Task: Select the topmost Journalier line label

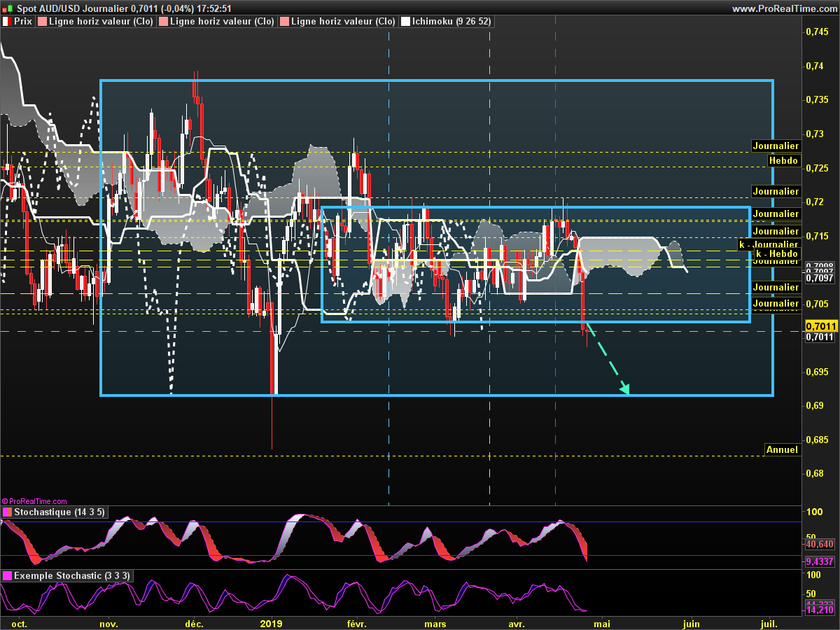Action: click(776, 146)
